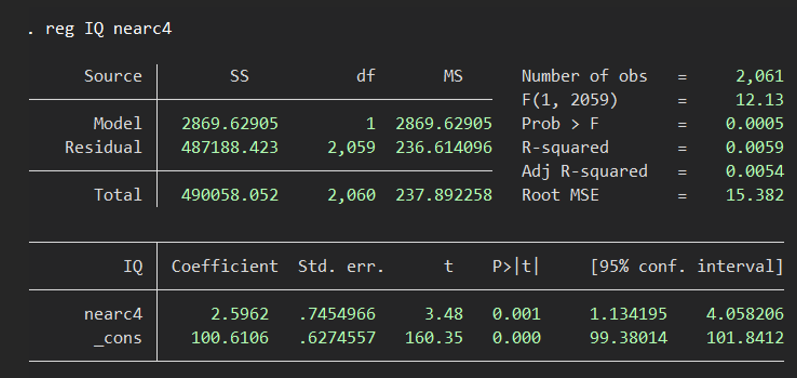Click _cons lower bound 99.38014

point(628,338)
